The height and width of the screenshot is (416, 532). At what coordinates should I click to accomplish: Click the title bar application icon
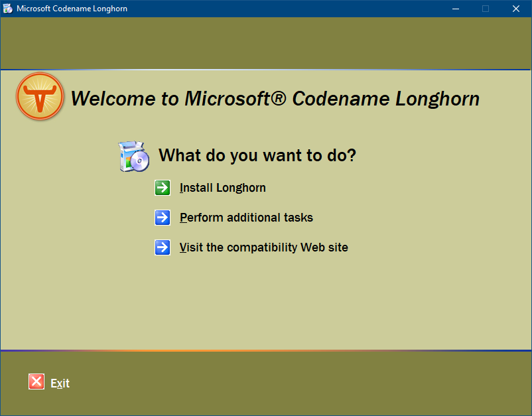(7, 9)
